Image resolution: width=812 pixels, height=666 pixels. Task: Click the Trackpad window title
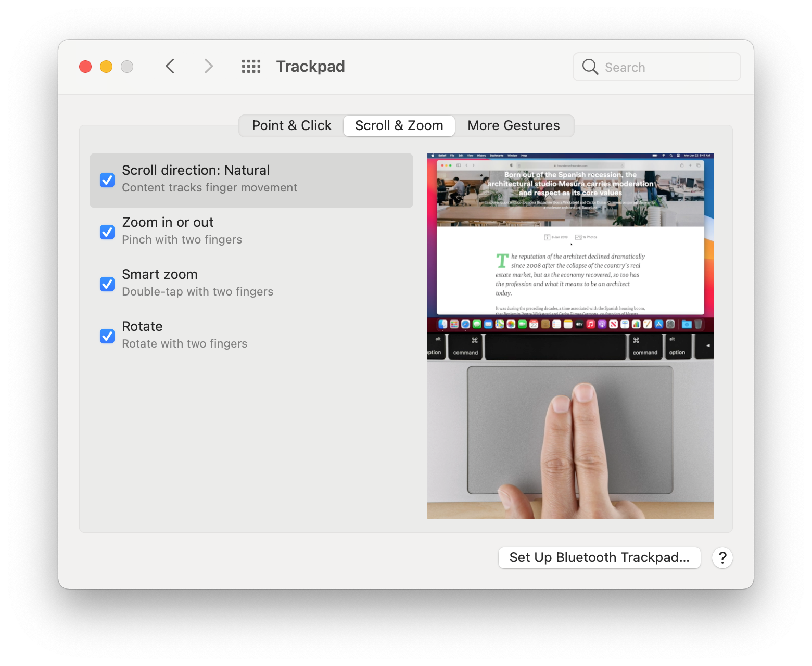(310, 67)
